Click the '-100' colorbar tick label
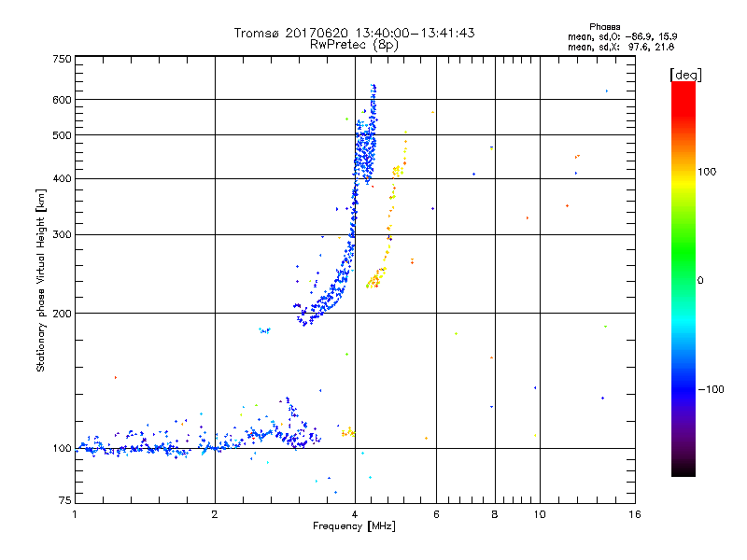747x560 pixels. click(711, 389)
